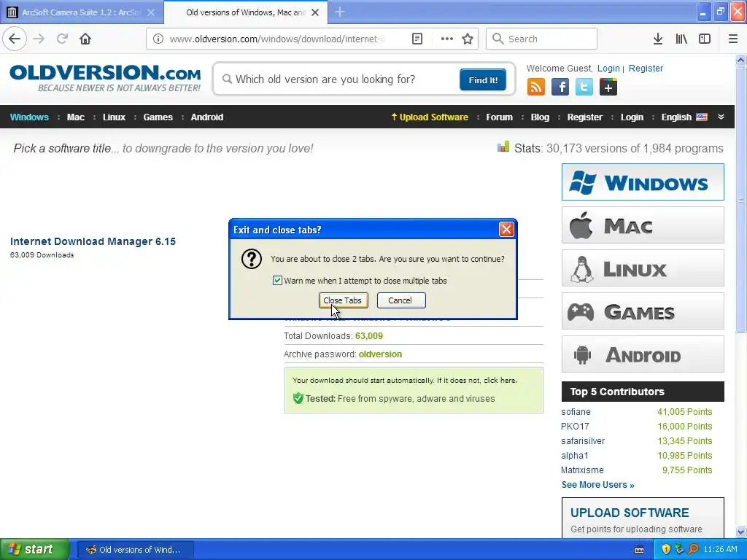This screenshot has width=747, height=560.
Task: Click the page scrollbar down arrow
Action: click(x=741, y=532)
